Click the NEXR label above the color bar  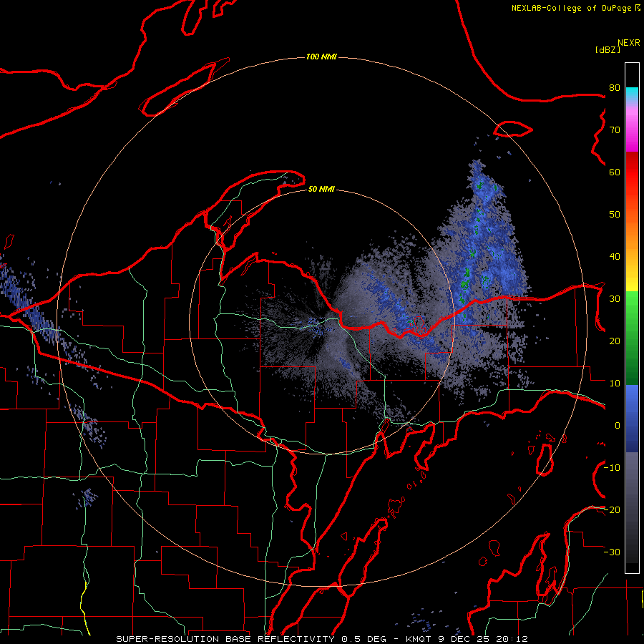pos(629,43)
